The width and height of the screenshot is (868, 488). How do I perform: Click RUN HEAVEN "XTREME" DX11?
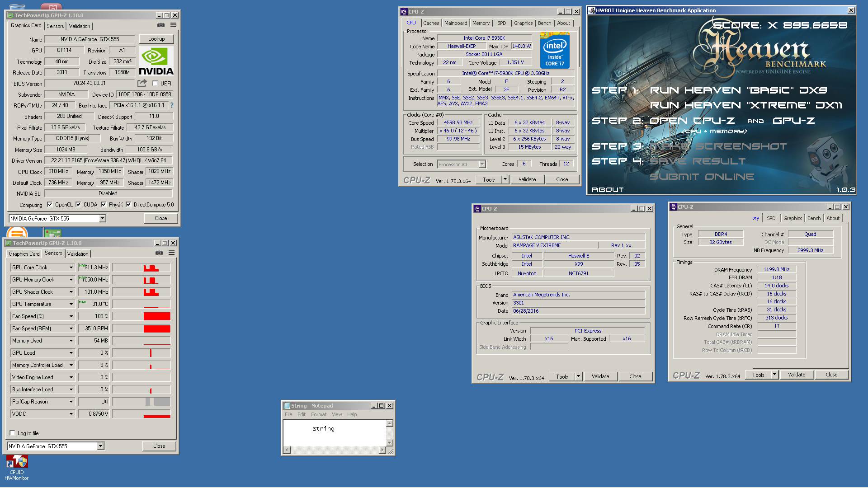coord(746,105)
